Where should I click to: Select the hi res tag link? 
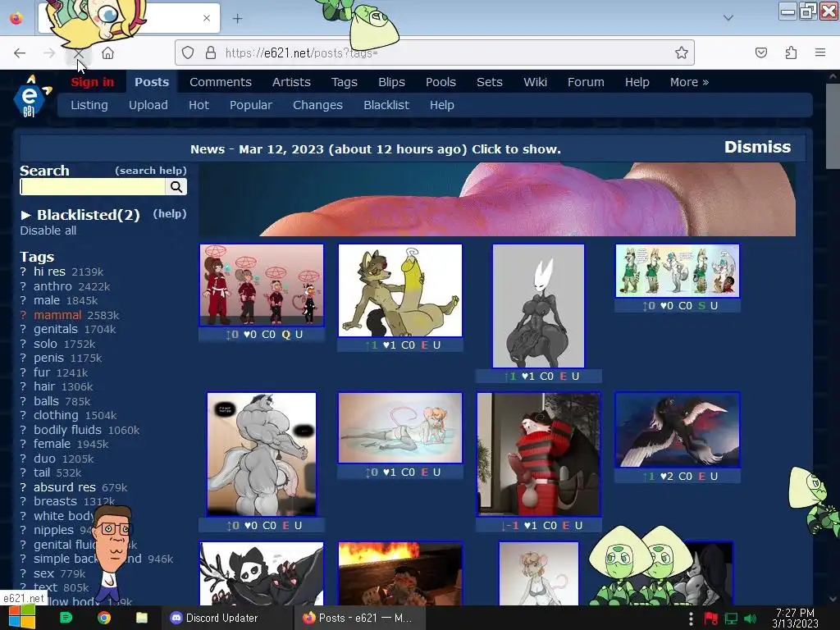[x=49, y=272]
